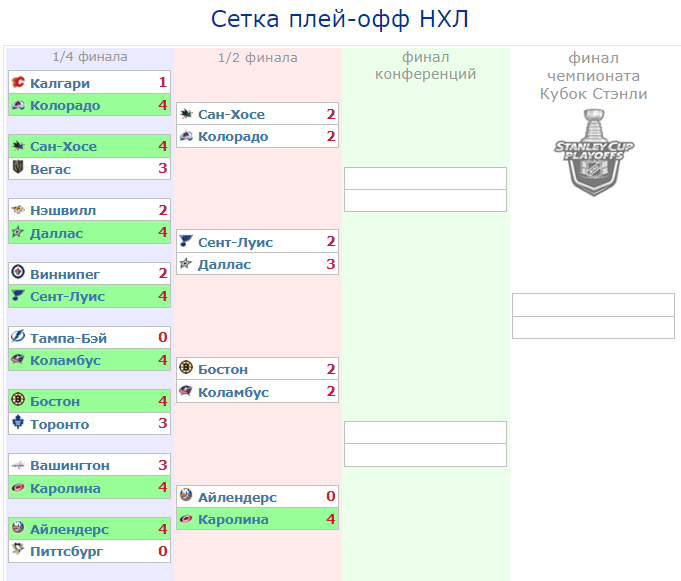Click the Toronto Maple Leafs logo
The width and height of the screenshot is (681, 581).
[18, 422]
